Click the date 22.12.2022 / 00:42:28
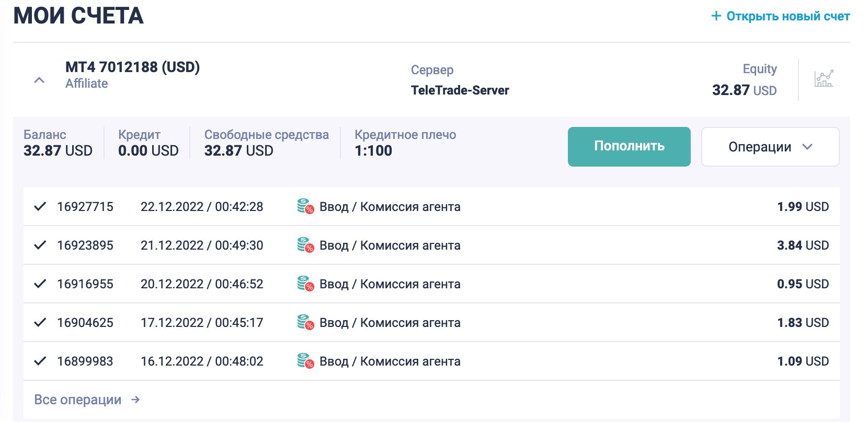 click(x=202, y=207)
